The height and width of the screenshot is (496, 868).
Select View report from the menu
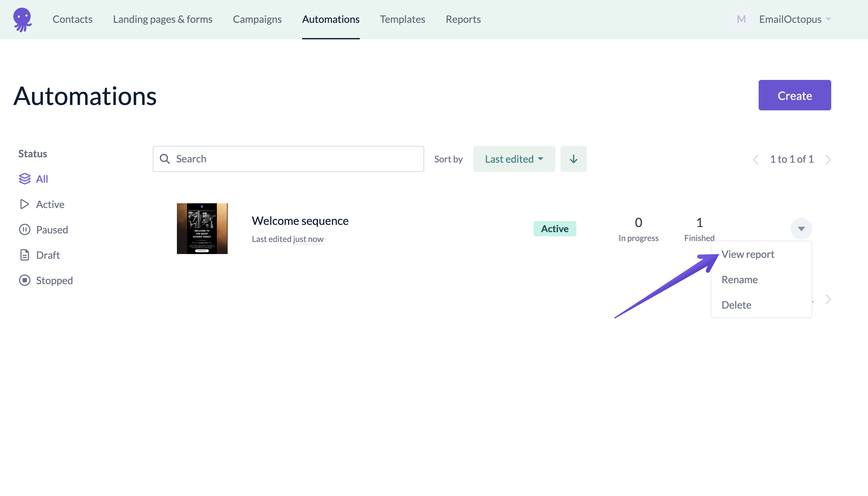pos(748,254)
